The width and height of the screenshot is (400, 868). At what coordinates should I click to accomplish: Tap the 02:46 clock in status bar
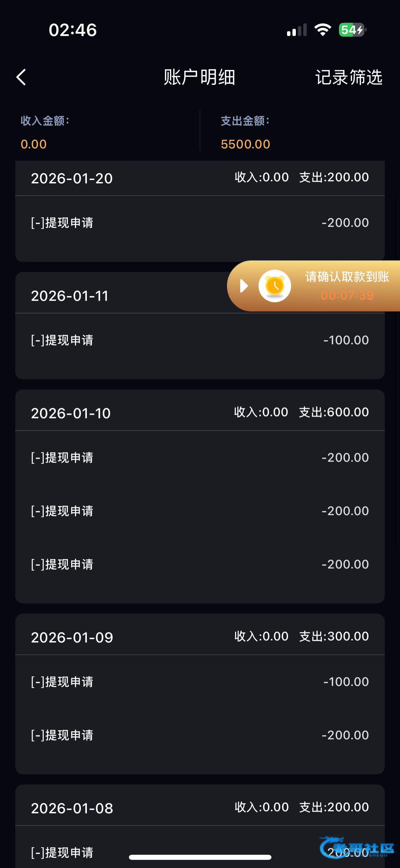pyautogui.click(x=73, y=30)
